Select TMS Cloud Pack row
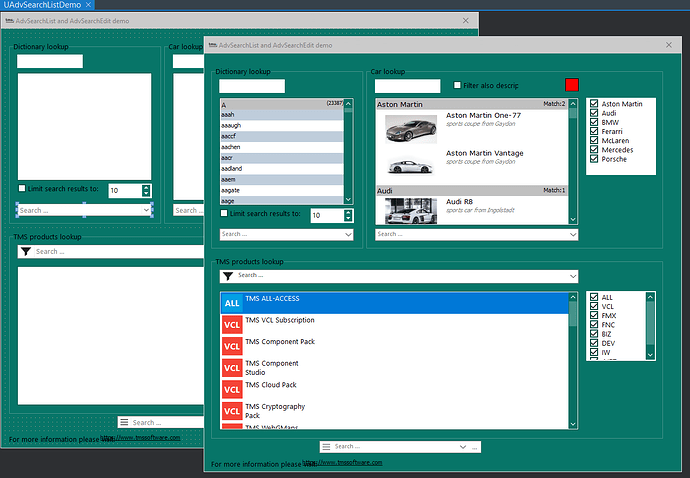The width and height of the screenshot is (690, 478). coord(395,390)
